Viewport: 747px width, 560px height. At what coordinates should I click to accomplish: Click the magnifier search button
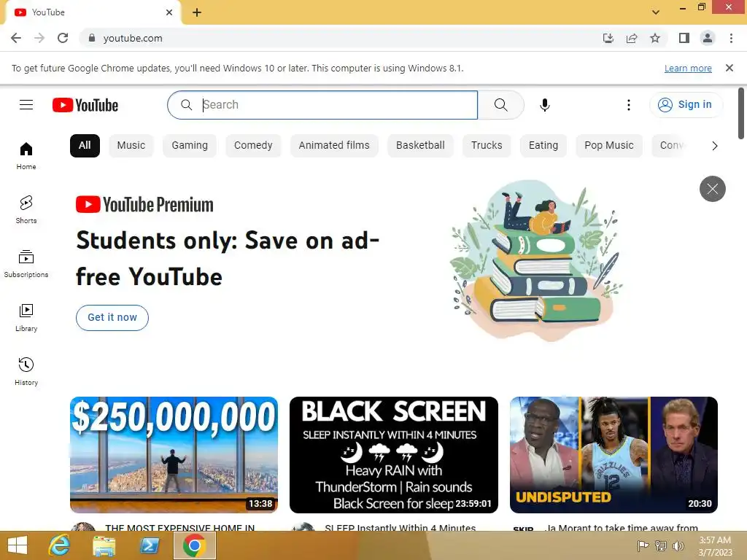point(500,105)
